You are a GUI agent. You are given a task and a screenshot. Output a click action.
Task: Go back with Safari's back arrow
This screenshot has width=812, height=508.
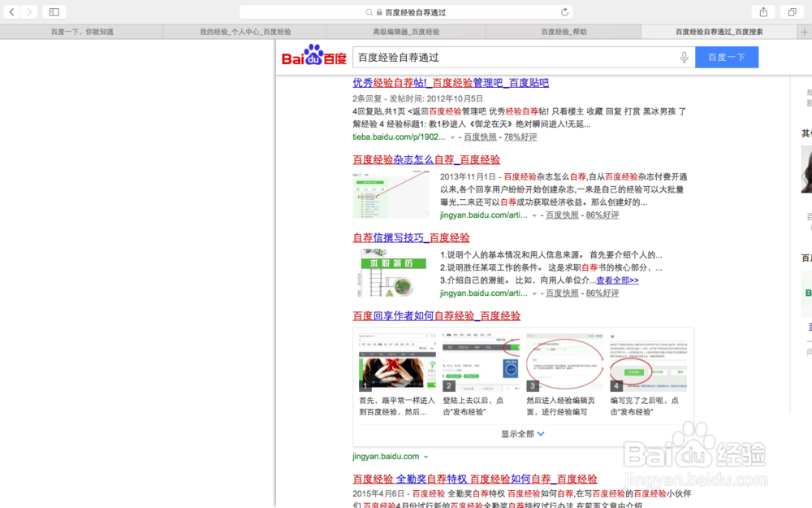tap(12, 12)
